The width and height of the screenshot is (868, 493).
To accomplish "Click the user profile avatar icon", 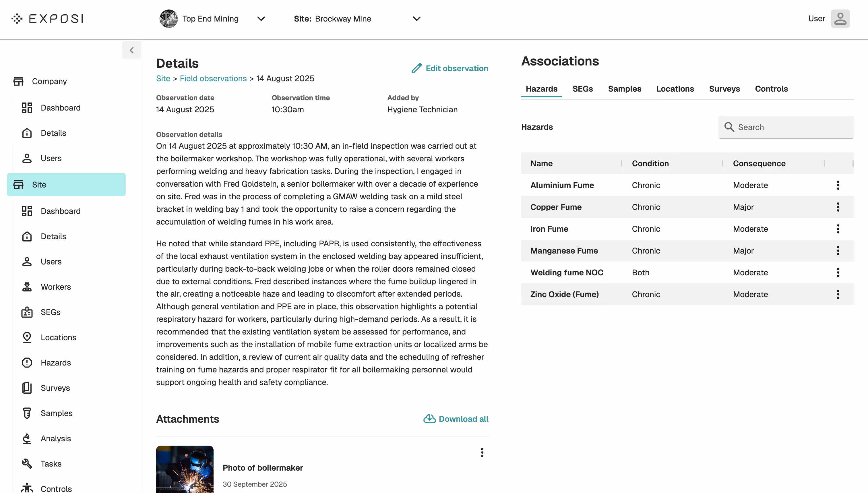I will (x=841, y=19).
